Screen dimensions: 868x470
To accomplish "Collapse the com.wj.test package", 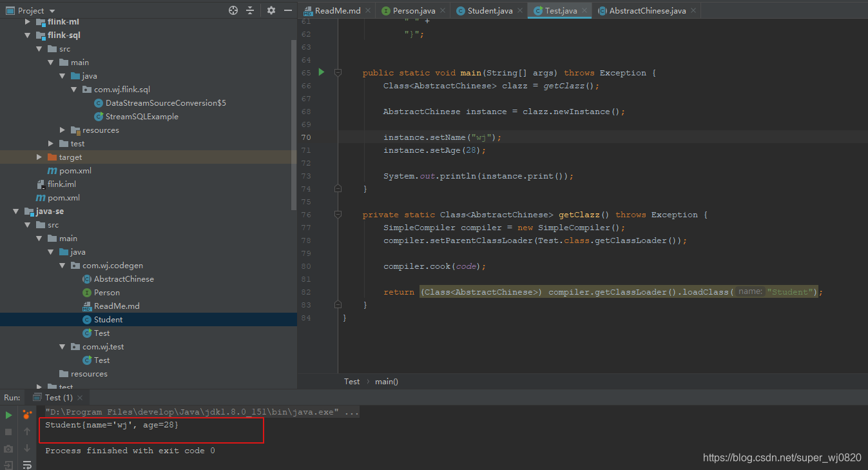I will 63,347.
